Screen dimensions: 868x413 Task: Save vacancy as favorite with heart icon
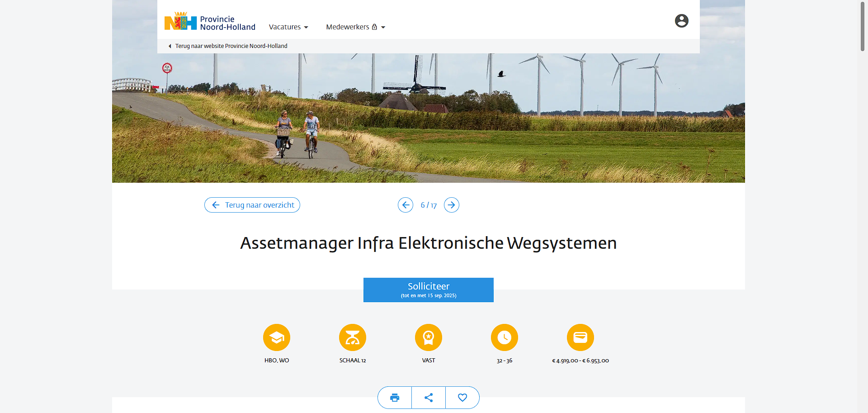(x=462, y=398)
